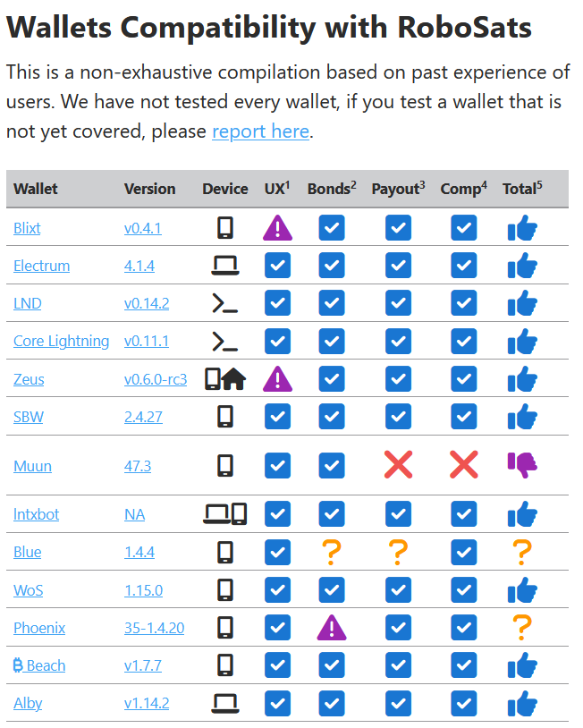Viewport: 583px width, 728px height.
Task: Click the phone and house icon for Zeus
Action: pyautogui.click(x=225, y=379)
